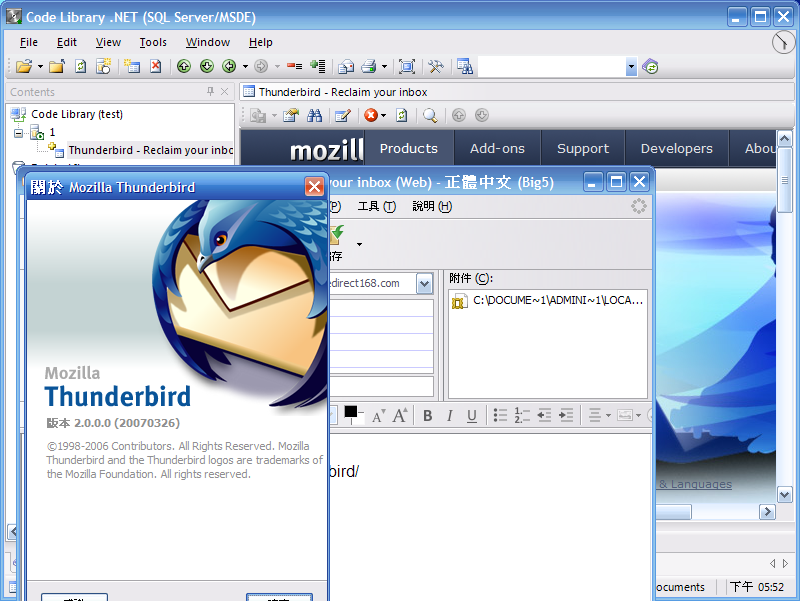800x601 pixels.
Task: Click the horizontal scroll right arrow of web page
Action: coord(767,512)
